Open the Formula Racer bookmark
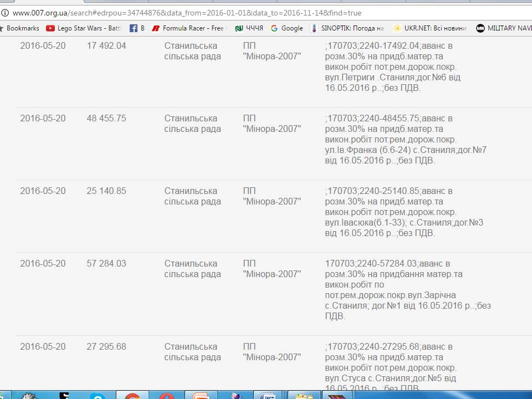This screenshot has height=399, width=532. 188,28
